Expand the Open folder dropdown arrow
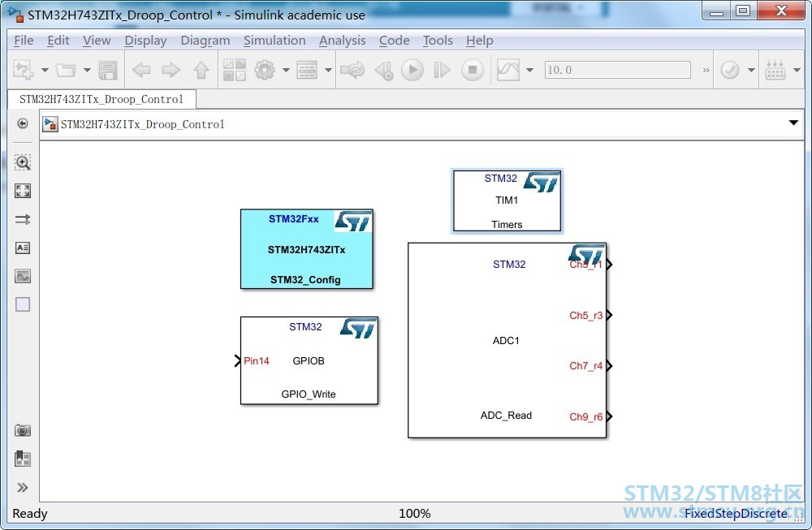 click(x=87, y=70)
